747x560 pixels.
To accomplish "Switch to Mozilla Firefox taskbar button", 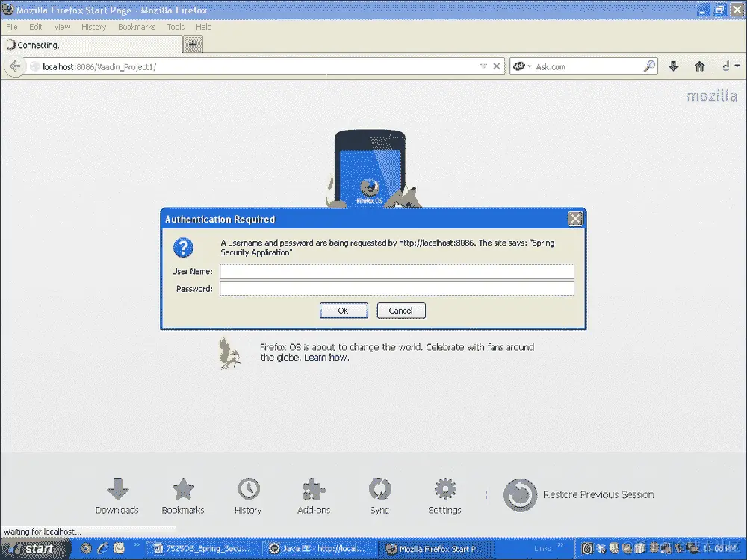I will click(435, 549).
